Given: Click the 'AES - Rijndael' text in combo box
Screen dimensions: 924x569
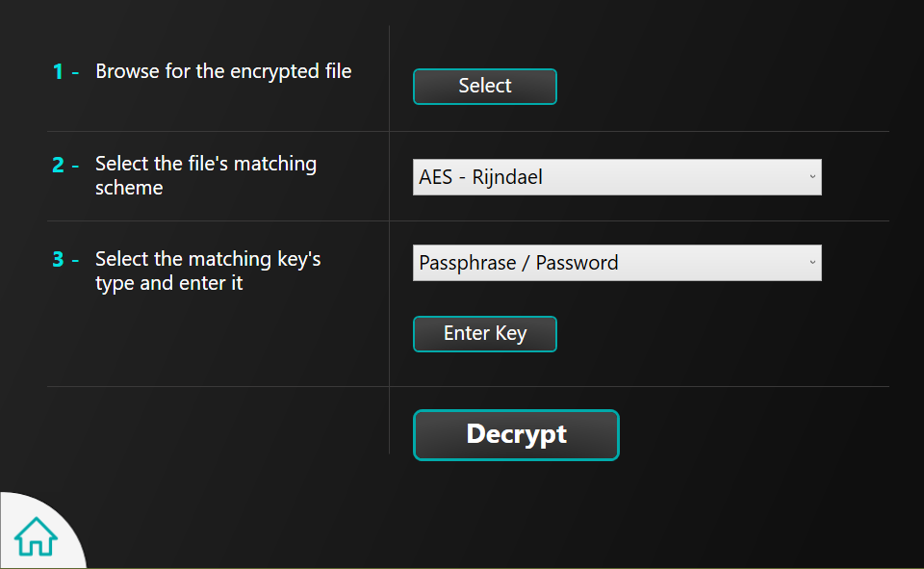Looking at the screenshot, I should 480,177.
